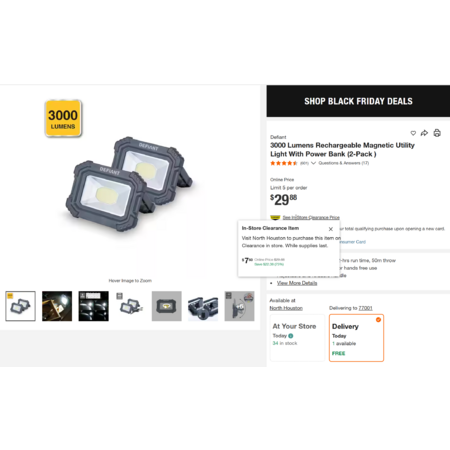Select the single light front-view thumbnail
This screenshot has height=450, width=450.
tap(167, 306)
